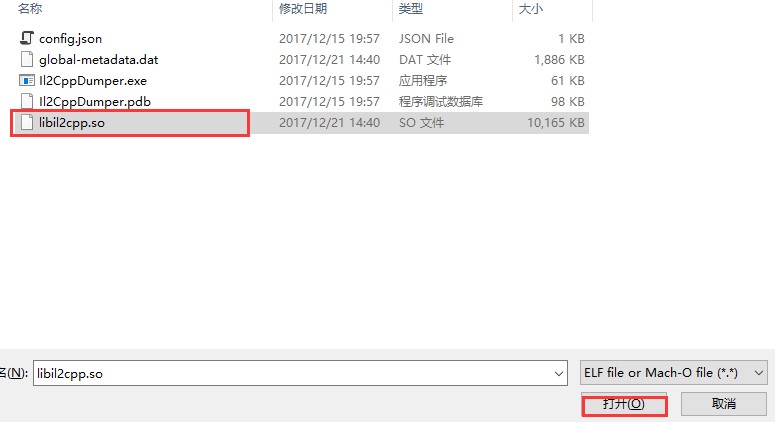Sort files by 类型 column header
The image size is (775, 422).
[411, 8]
